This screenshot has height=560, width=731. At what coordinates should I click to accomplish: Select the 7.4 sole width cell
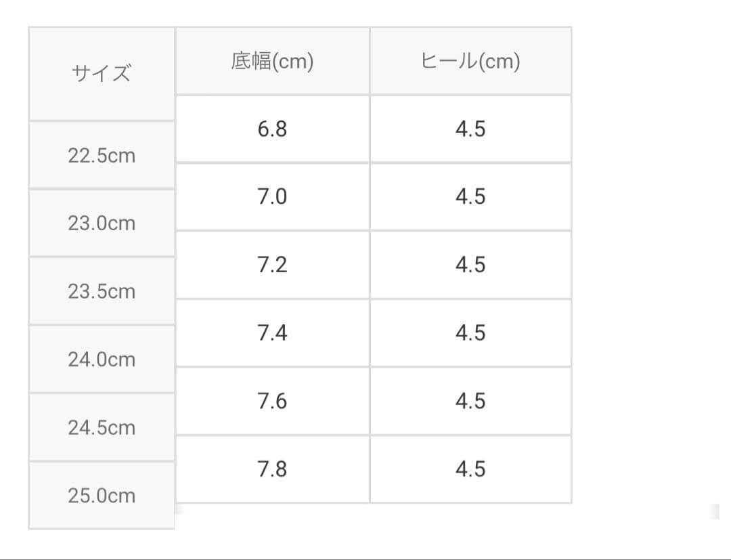point(272,332)
